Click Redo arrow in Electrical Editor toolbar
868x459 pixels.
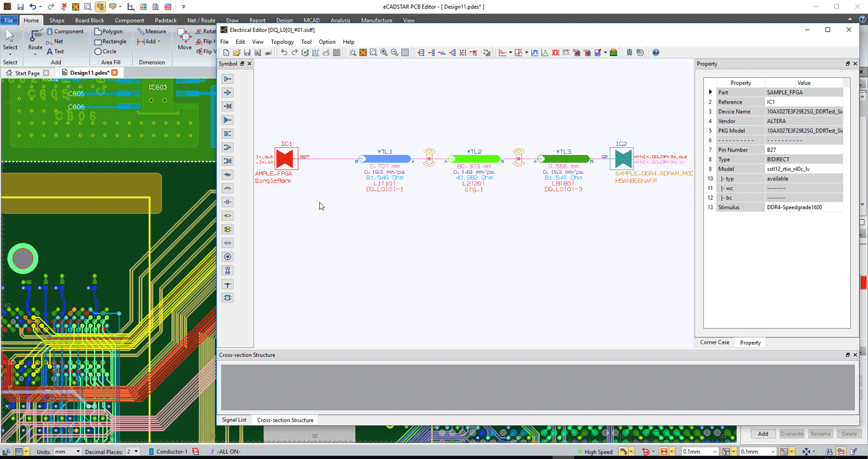294,53
